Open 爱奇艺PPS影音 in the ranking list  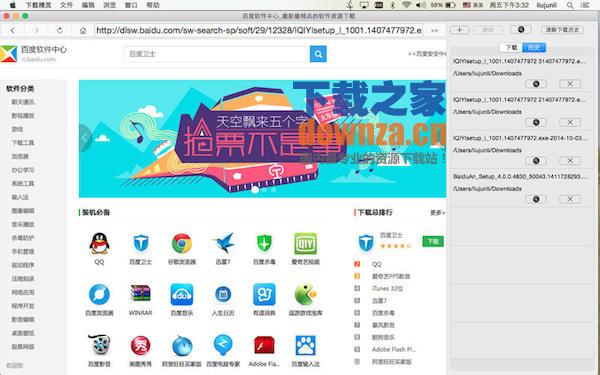391,276
